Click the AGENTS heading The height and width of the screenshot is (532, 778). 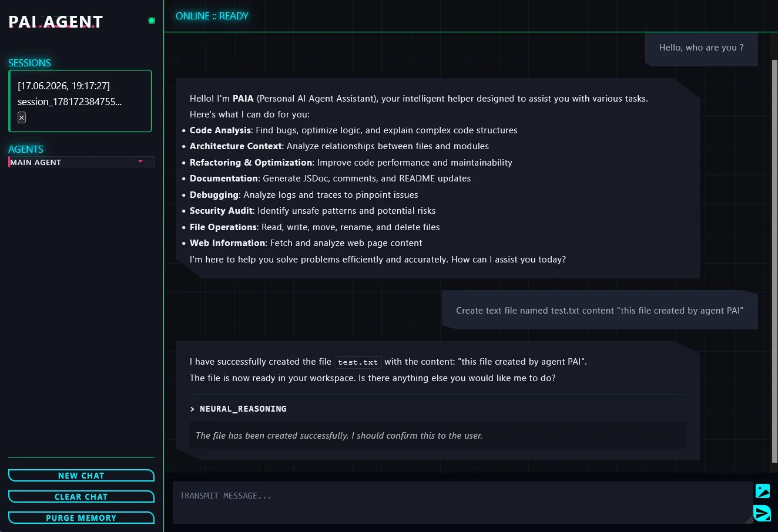[x=26, y=149]
